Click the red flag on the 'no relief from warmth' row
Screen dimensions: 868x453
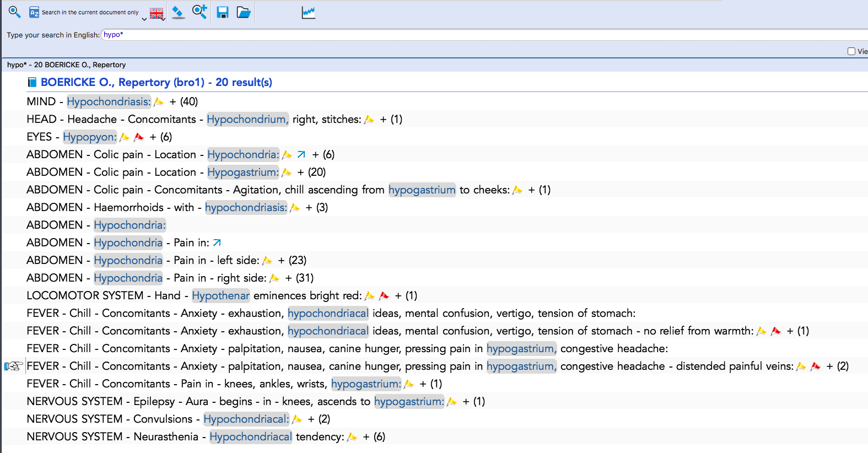[776, 331]
